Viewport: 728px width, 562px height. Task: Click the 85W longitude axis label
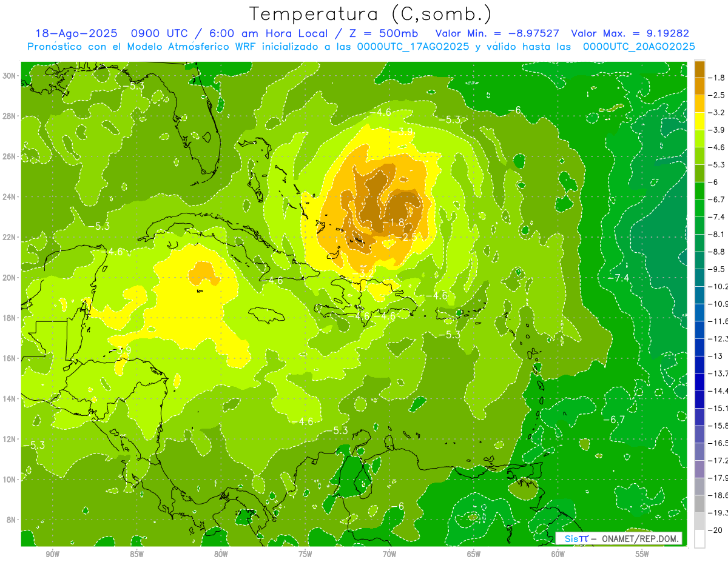(x=136, y=554)
